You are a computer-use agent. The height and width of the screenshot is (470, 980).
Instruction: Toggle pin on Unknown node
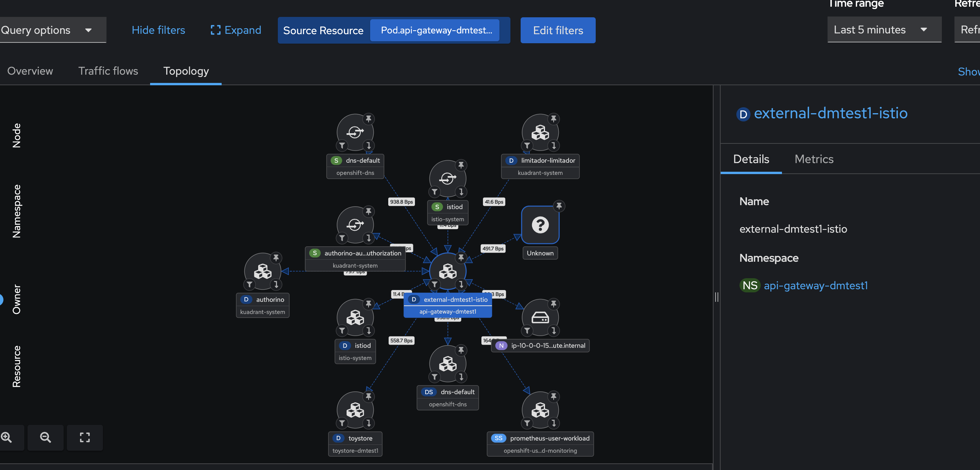[559, 206]
